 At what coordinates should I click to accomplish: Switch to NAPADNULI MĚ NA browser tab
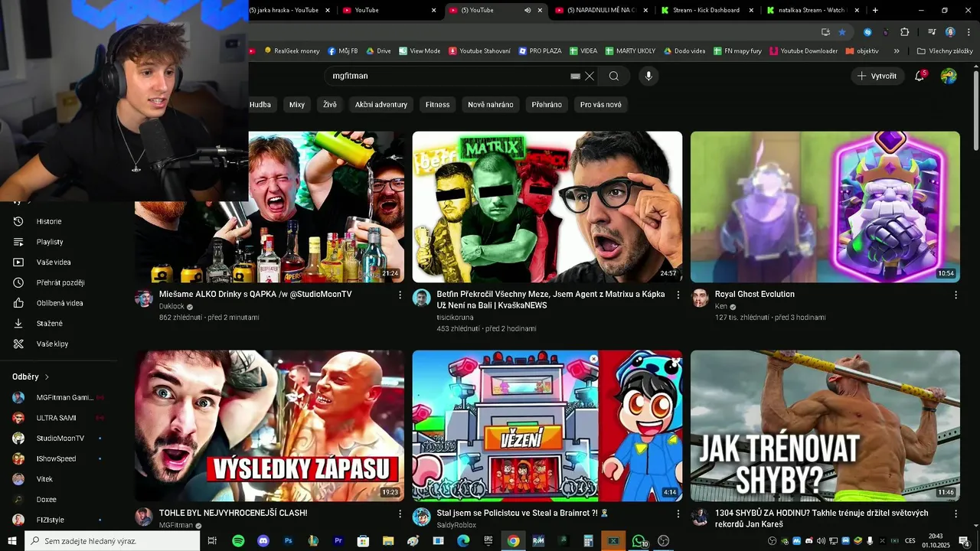[x=601, y=10]
